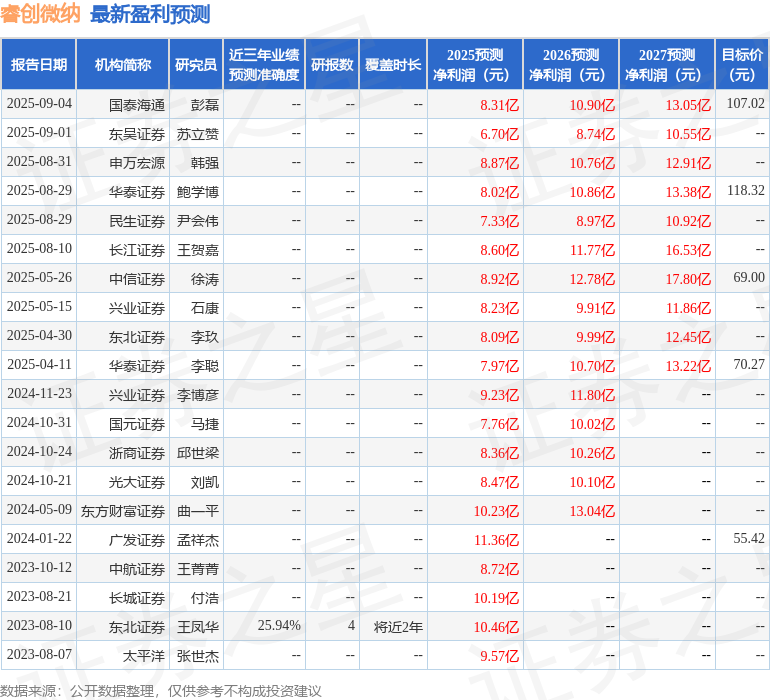The height and width of the screenshot is (700, 770).
Task: Click the 覆盖时长 column header
Action: [393, 65]
